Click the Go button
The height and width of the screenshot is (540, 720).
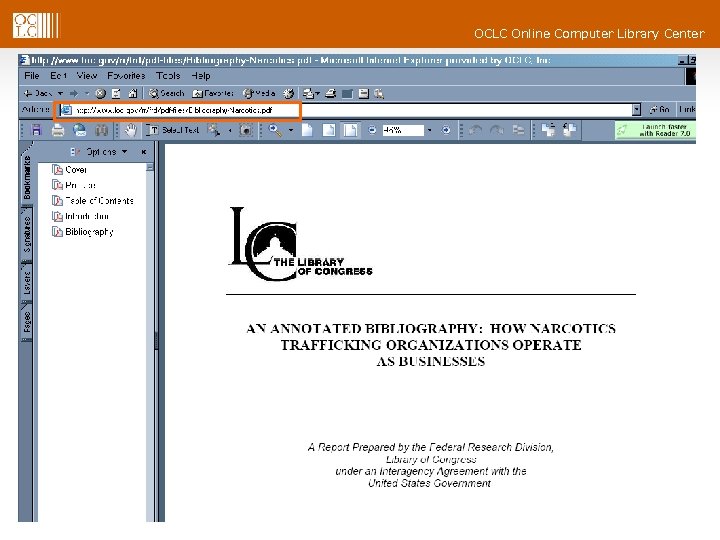[659, 110]
